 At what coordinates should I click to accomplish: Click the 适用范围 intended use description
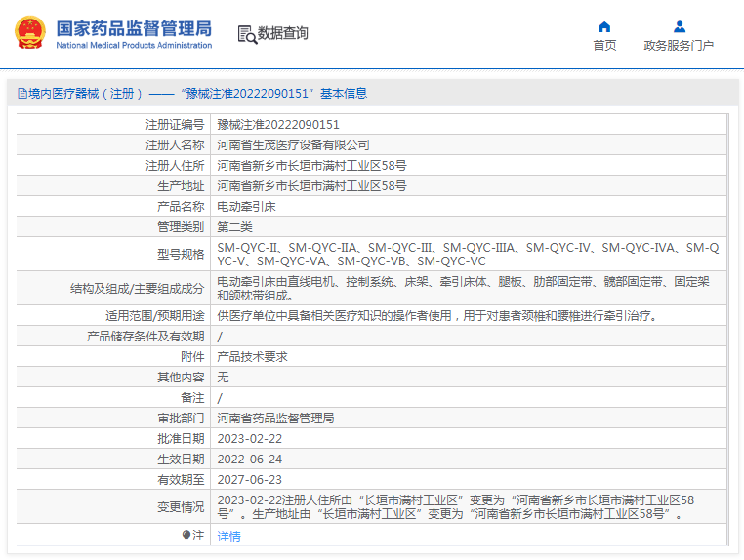click(437, 315)
